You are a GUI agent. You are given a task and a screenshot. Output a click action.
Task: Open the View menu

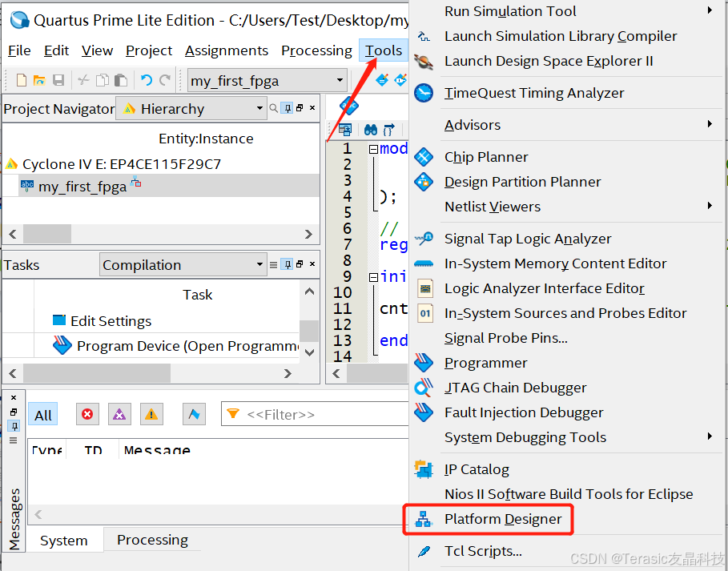97,50
